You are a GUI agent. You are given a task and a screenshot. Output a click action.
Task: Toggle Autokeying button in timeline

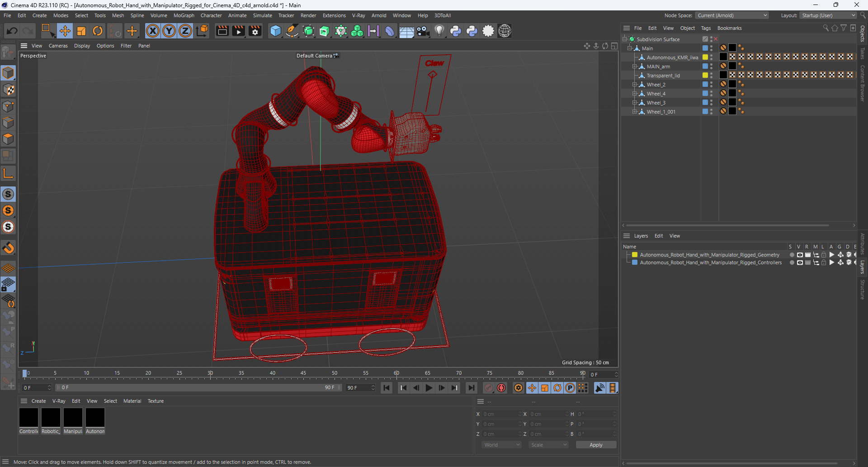(x=501, y=388)
